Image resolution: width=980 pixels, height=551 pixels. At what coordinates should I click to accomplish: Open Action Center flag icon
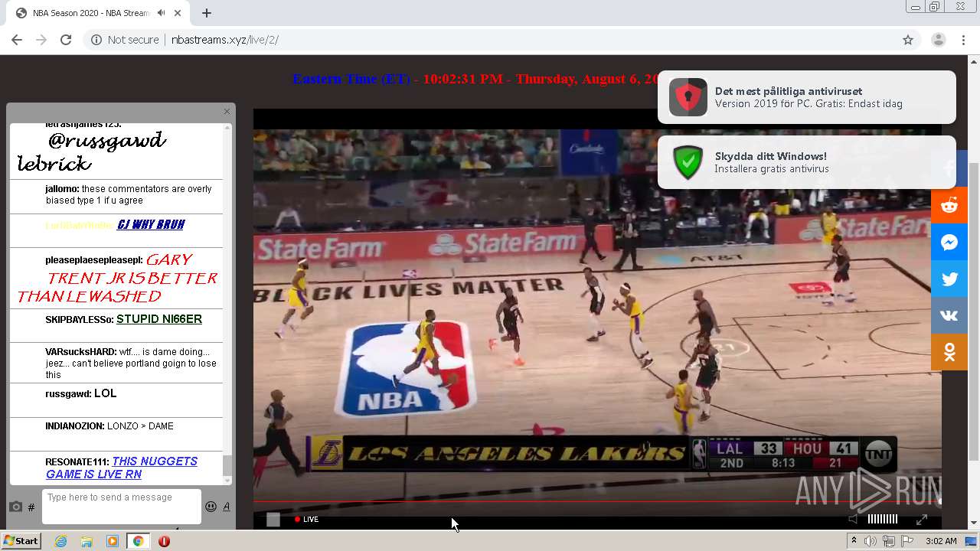point(907,541)
